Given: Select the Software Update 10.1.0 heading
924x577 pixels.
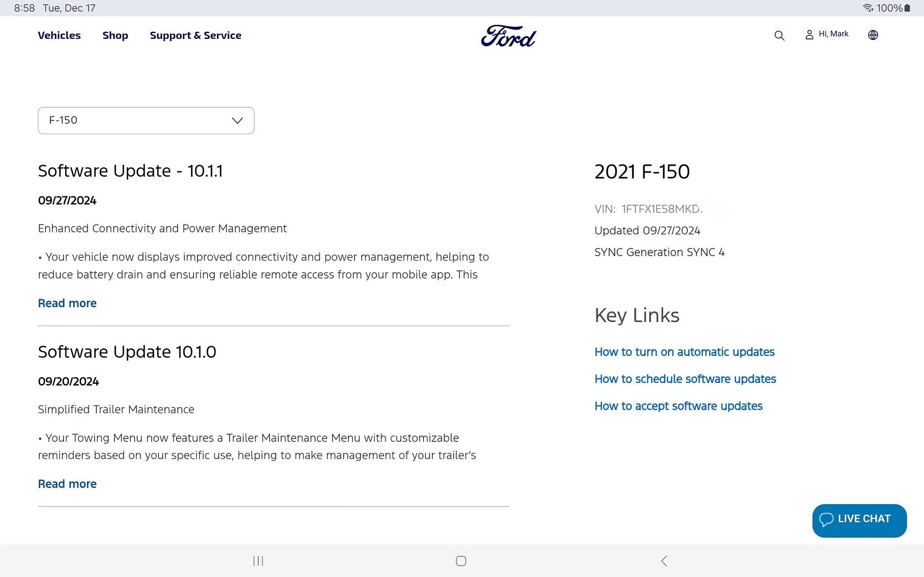Looking at the screenshot, I should tap(127, 352).
